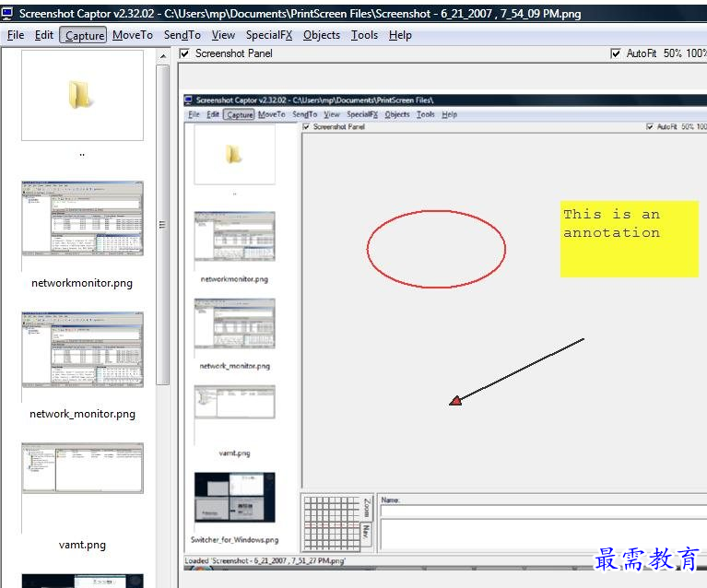
Task: Click the Zoom tab in embedded screenshot
Action: (x=367, y=508)
